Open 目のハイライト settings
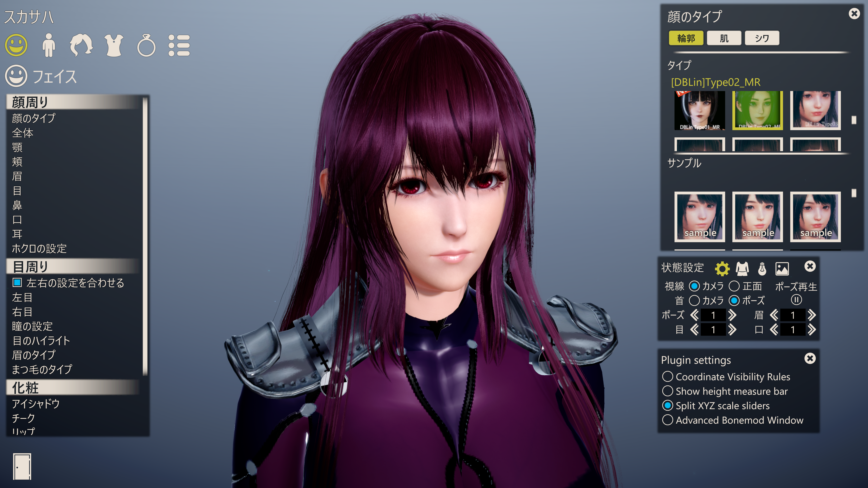Image resolution: width=868 pixels, height=488 pixels. tap(41, 341)
